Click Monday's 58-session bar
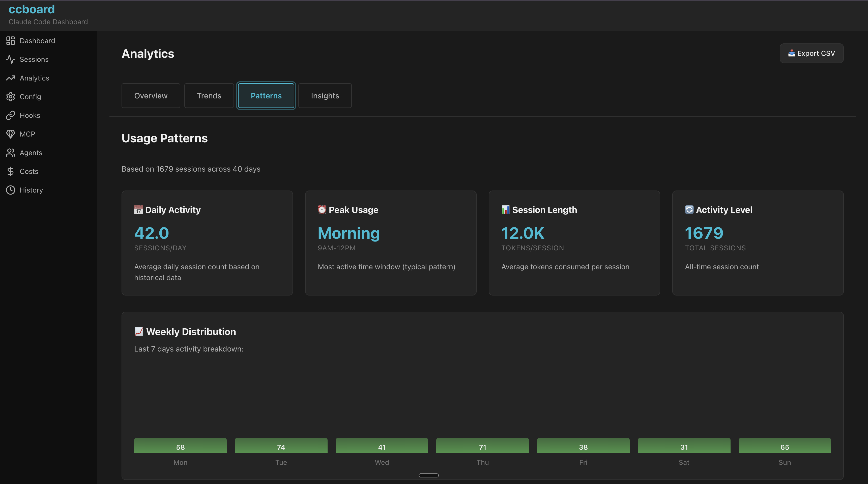 point(180,446)
